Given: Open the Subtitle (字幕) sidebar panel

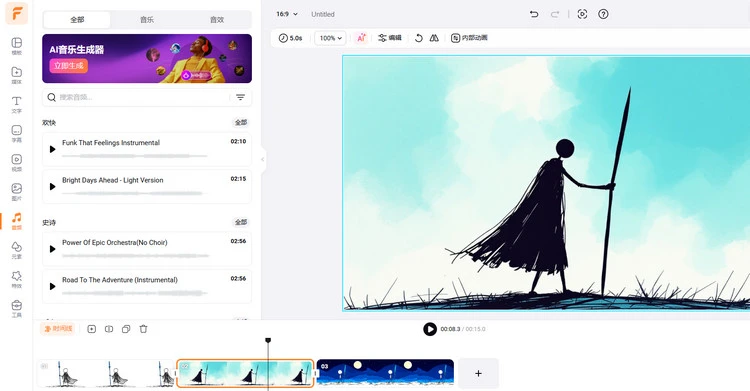Looking at the screenshot, I should tap(16, 134).
